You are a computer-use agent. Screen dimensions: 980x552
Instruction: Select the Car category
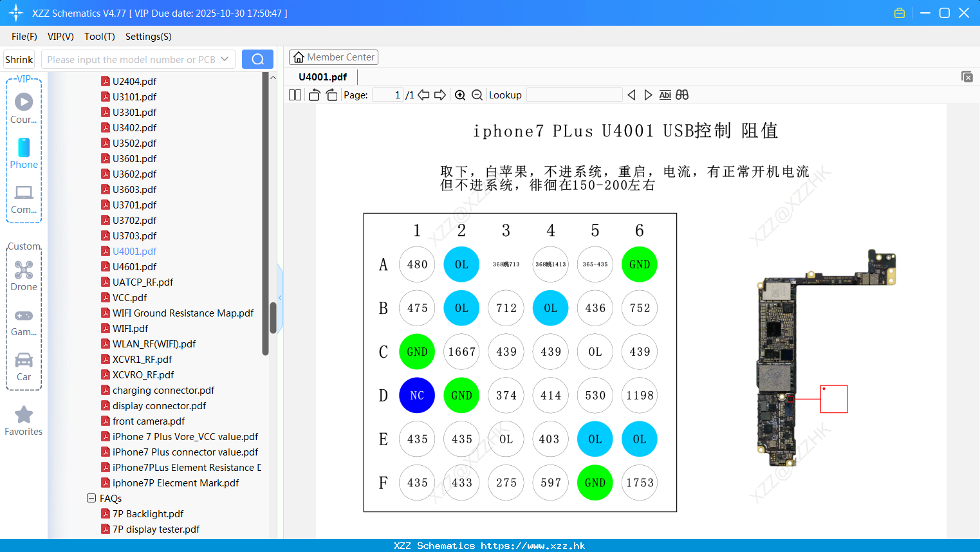24,366
